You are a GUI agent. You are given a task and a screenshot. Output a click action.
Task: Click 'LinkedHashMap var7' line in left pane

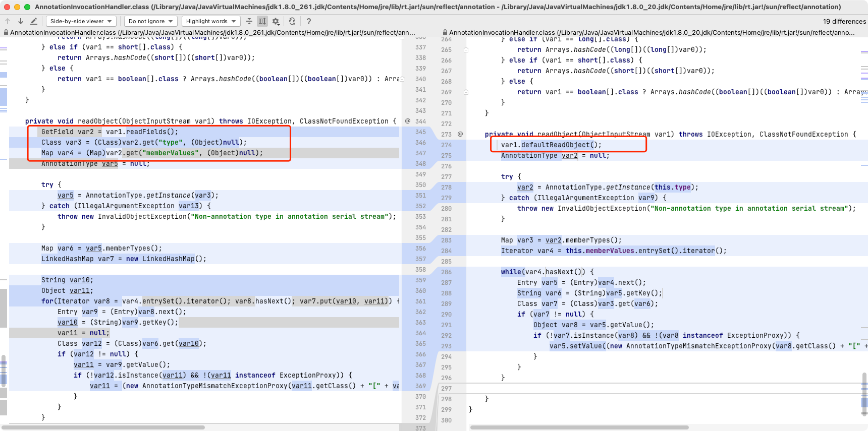(x=124, y=259)
